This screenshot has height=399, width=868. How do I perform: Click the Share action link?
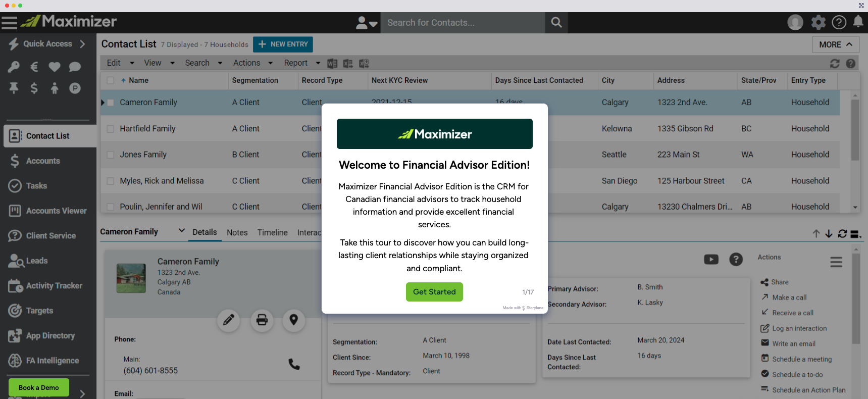pyautogui.click(x=779, y=282)
